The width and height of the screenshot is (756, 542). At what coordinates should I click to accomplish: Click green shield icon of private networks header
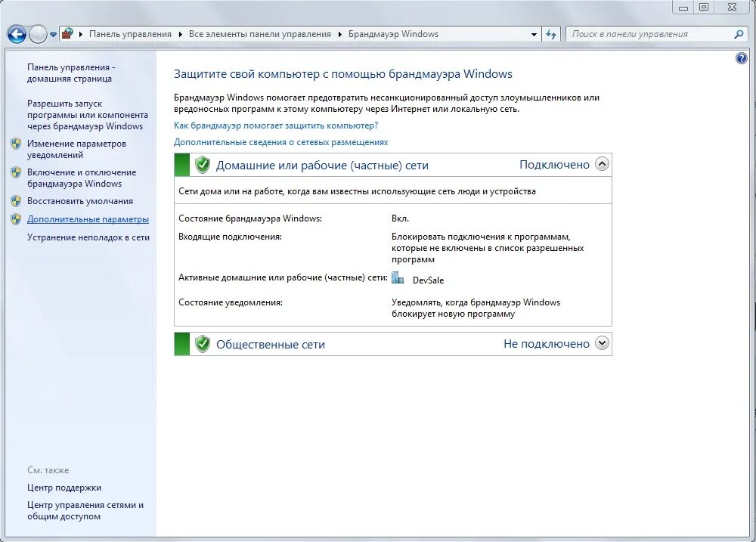tap(203, 165)
